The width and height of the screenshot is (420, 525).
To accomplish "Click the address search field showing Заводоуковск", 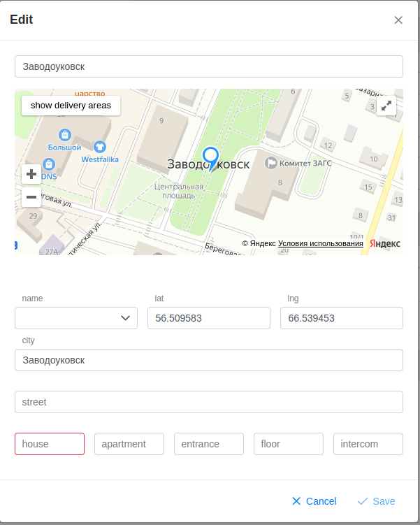I will click(x=209, y=66).
